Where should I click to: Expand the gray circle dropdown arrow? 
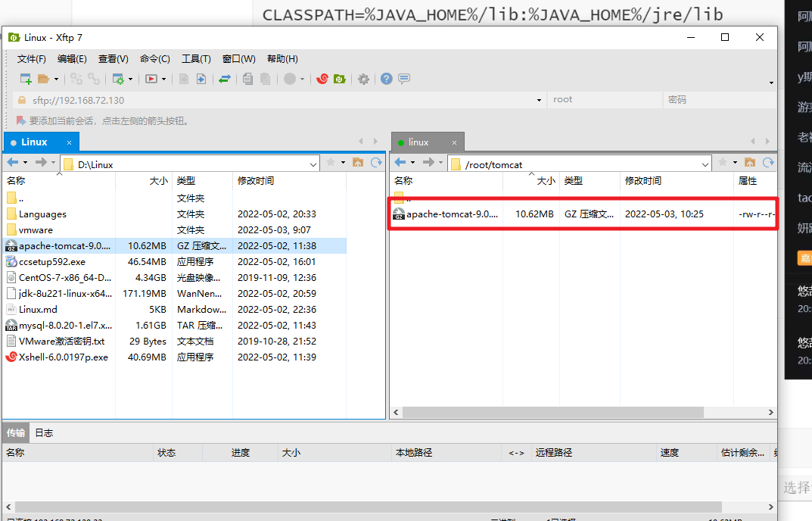[x=302, y=80]
